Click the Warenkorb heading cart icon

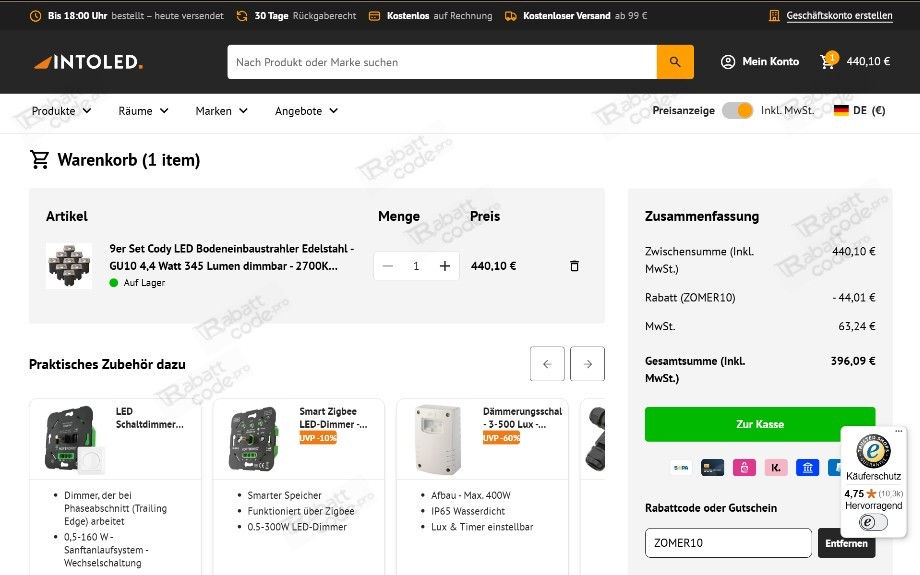pos(39,160)
